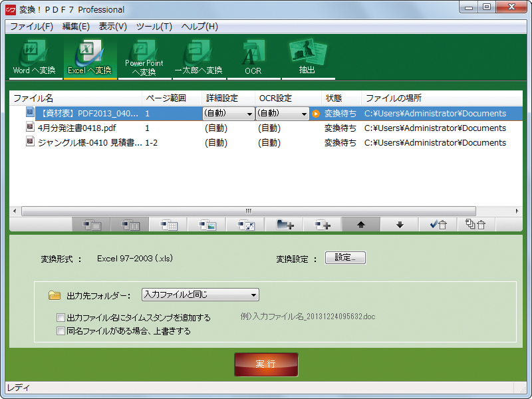This screenshot has height=399, width=532.
Task: Click the 詳細設定 column header
Action: coord(228,98)
